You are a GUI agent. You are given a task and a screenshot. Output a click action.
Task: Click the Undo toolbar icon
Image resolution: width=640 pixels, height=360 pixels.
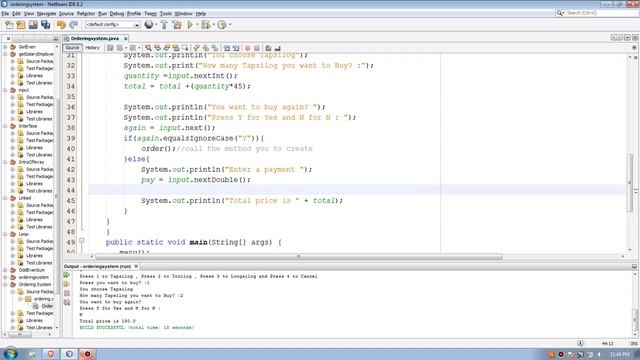(x=61, y=25)
